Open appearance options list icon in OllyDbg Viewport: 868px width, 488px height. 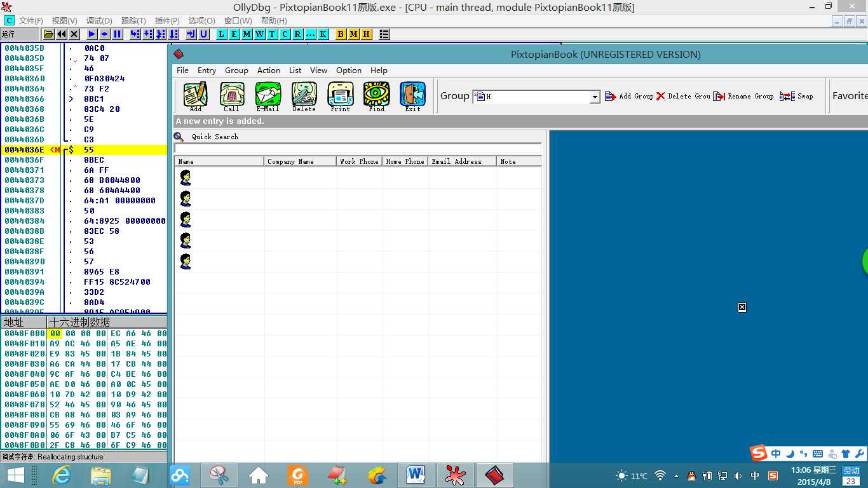pos(384,34)
